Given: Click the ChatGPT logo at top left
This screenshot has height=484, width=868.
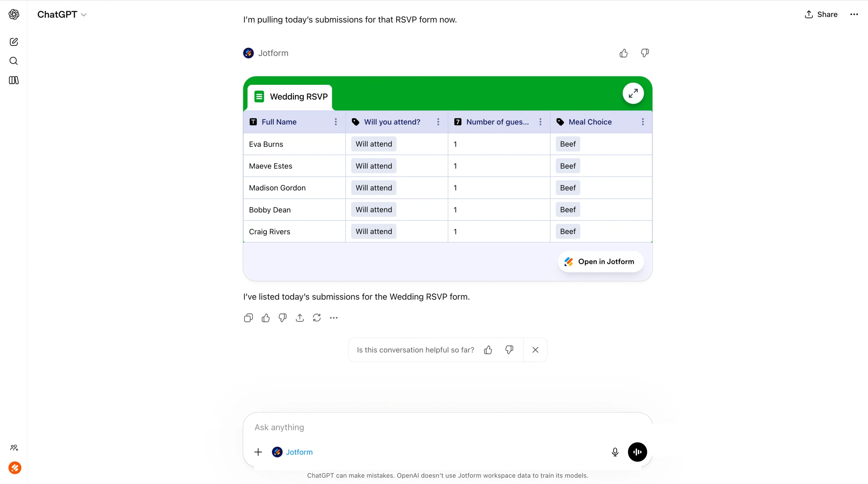Looking at the screenshot, I should [x=14, y=14].
